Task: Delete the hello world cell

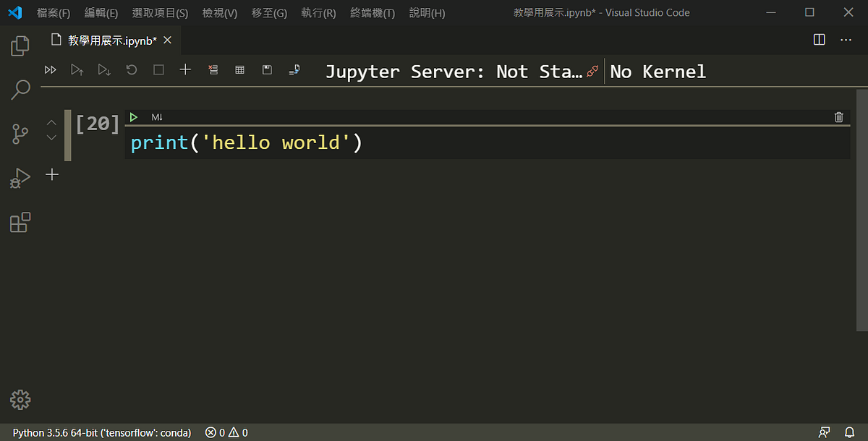Action: [838, 116]
